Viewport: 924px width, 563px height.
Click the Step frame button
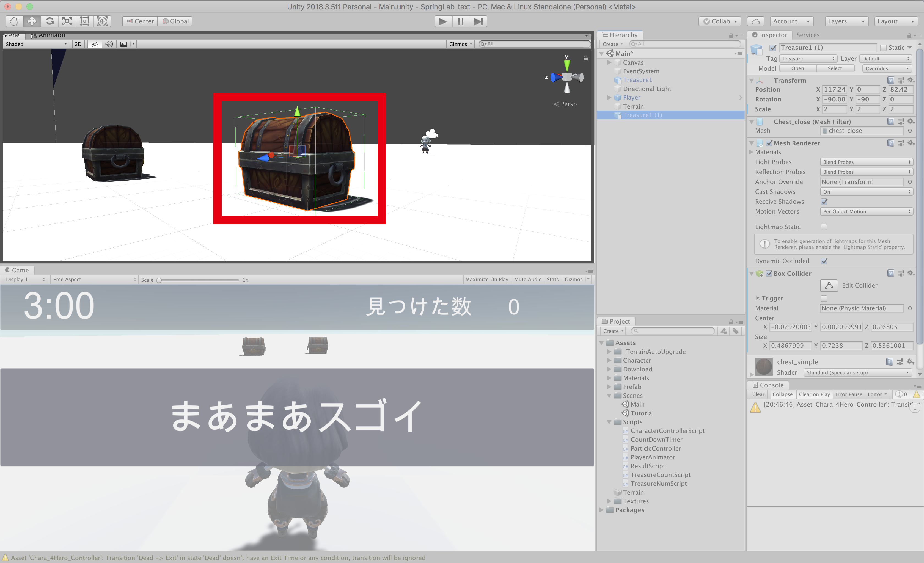478,21
